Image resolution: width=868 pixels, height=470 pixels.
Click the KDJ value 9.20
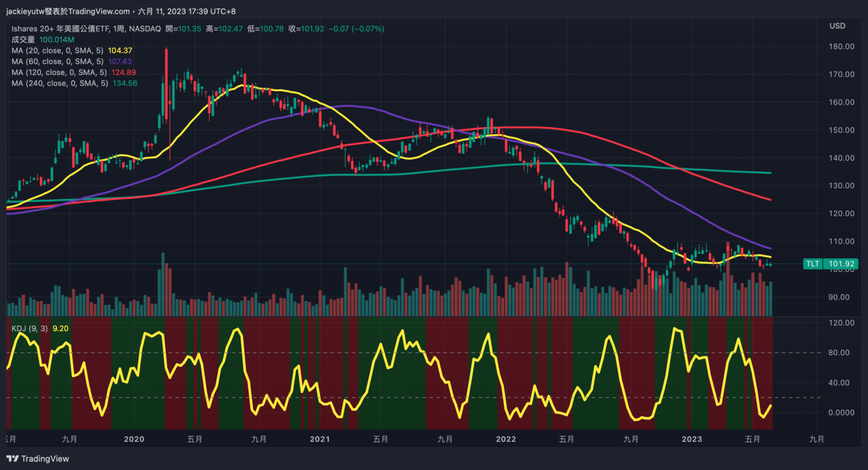(60, 328)
